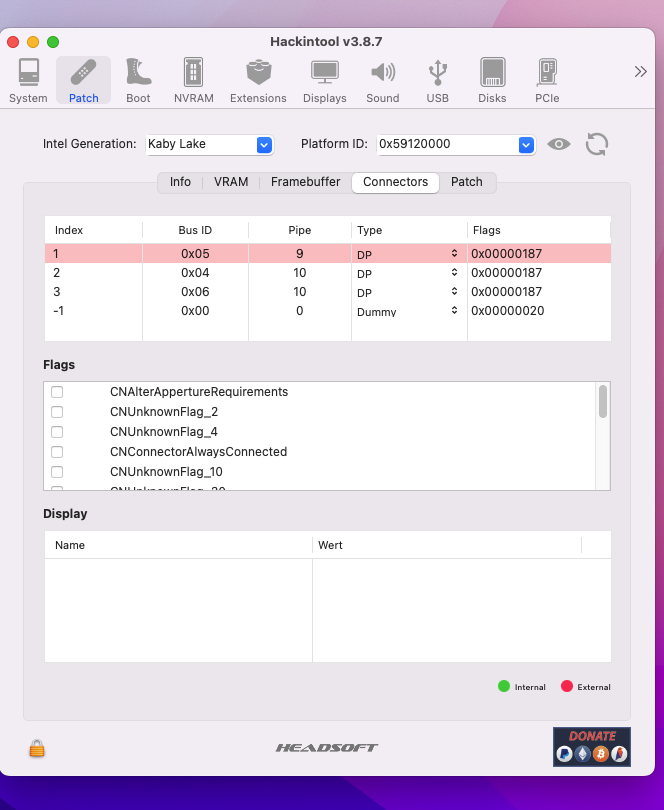Enable CNUnknownFlag_10 checkbox

57,472
